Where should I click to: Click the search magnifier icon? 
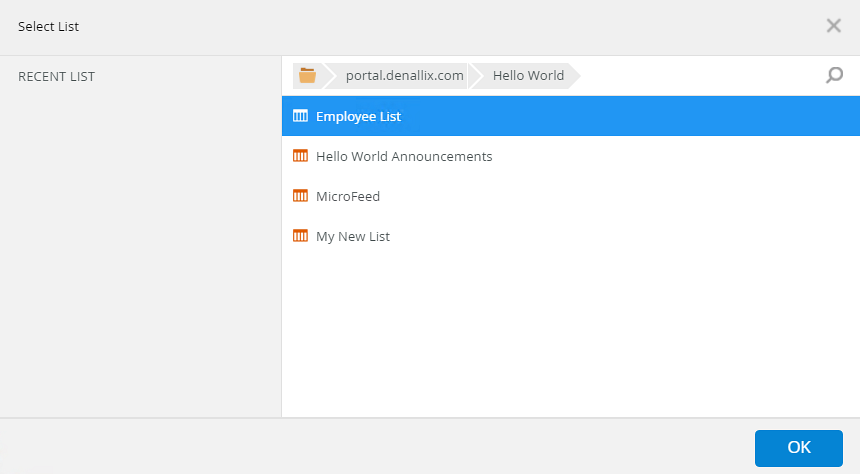[x=834, y=76]
